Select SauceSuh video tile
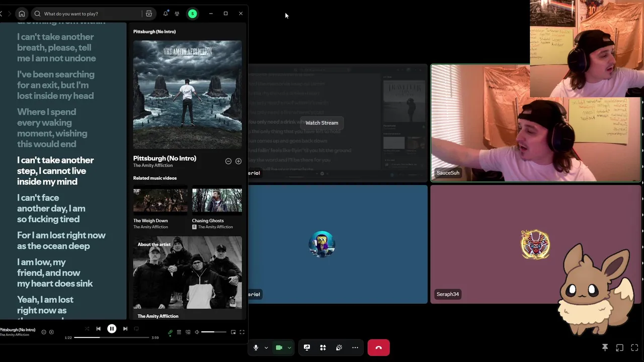Screen dimensions: 644x362 (x=536, y=123)
